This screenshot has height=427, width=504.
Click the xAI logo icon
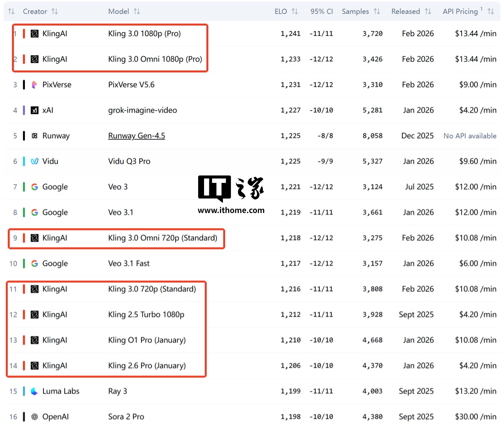[35, 110]
